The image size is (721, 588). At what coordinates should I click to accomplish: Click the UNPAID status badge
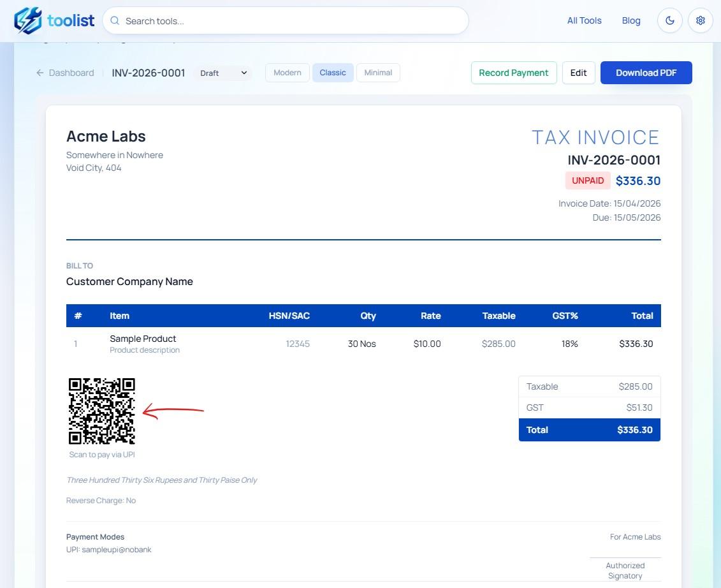587,180
